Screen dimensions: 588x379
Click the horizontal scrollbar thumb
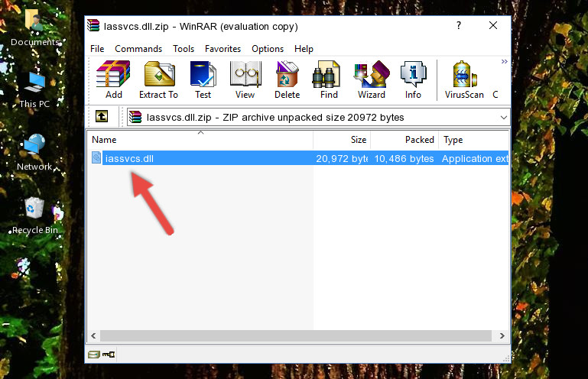pyautogui.click(x=296, y=336)
